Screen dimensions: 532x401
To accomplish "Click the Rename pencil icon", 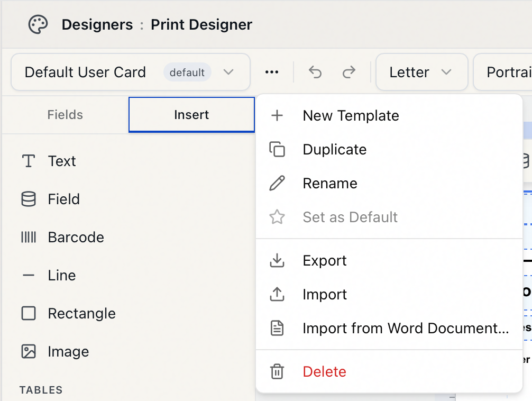I will click(x=277, y=184).
